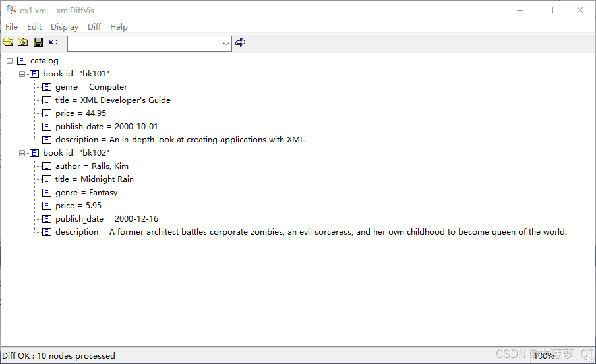Click the open file folder icon

[x=8, y=42]
